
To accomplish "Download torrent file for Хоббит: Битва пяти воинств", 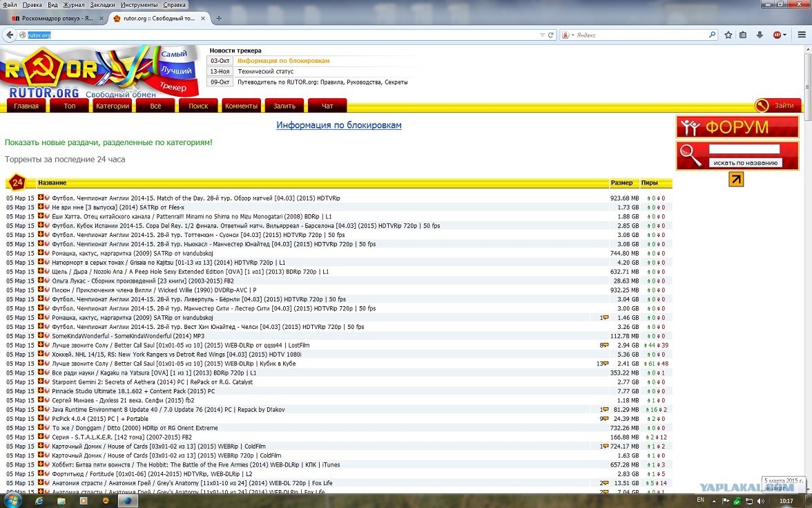I will 40,464.
